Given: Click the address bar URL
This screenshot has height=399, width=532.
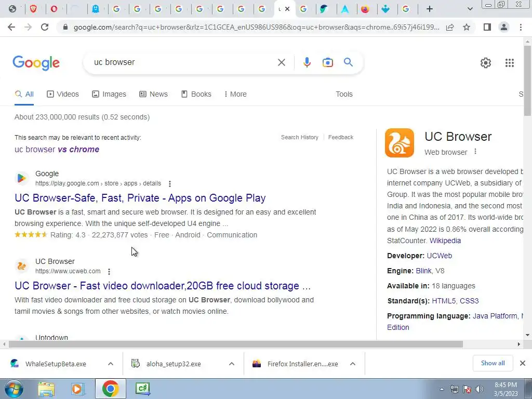Looking at the screenshot, I should click(x=256, y=27).
